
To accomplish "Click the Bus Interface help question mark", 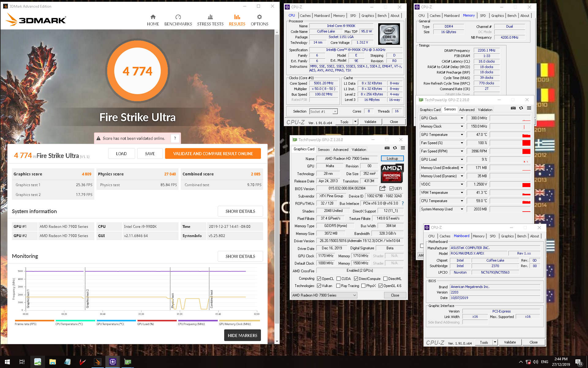I will pyautogui.click(x=403, y=203).
